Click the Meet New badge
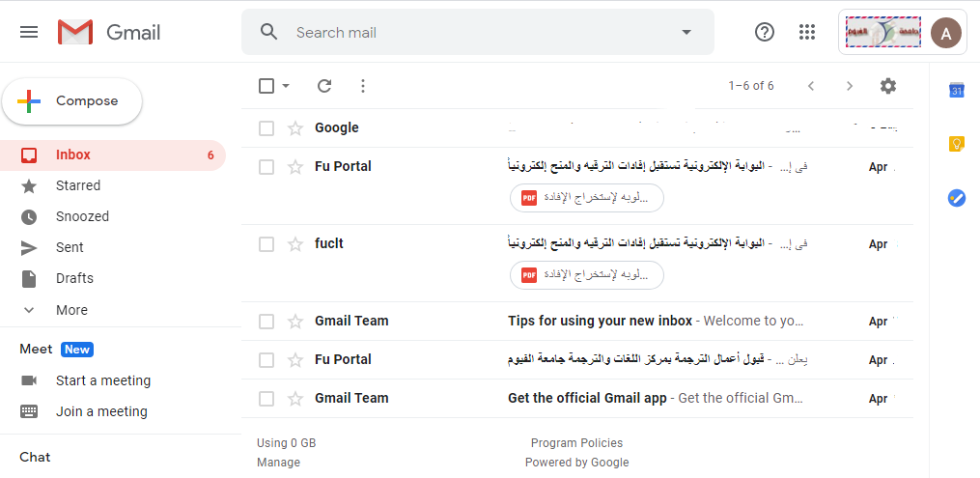 (x=77, y=350)
